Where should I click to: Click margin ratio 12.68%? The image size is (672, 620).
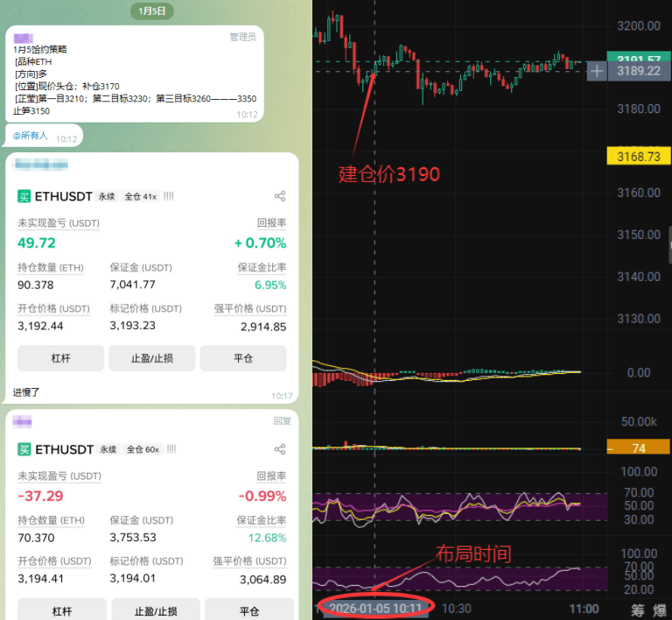267,538
